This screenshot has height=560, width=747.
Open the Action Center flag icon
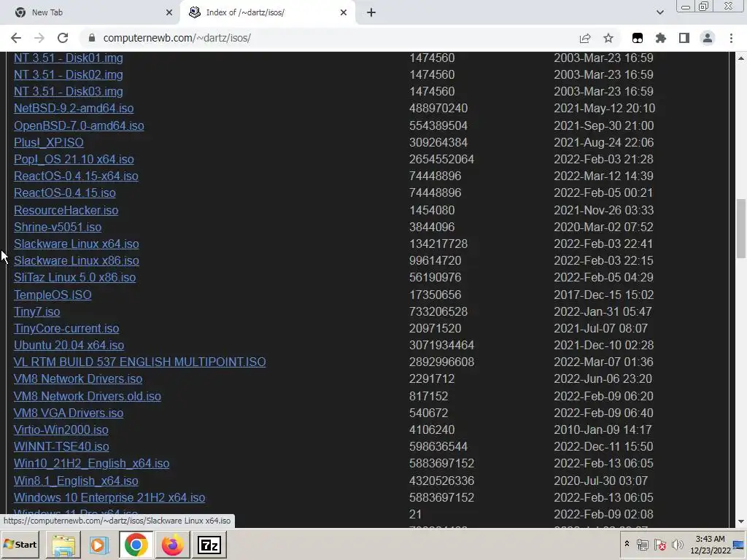[x=659, y=545]
